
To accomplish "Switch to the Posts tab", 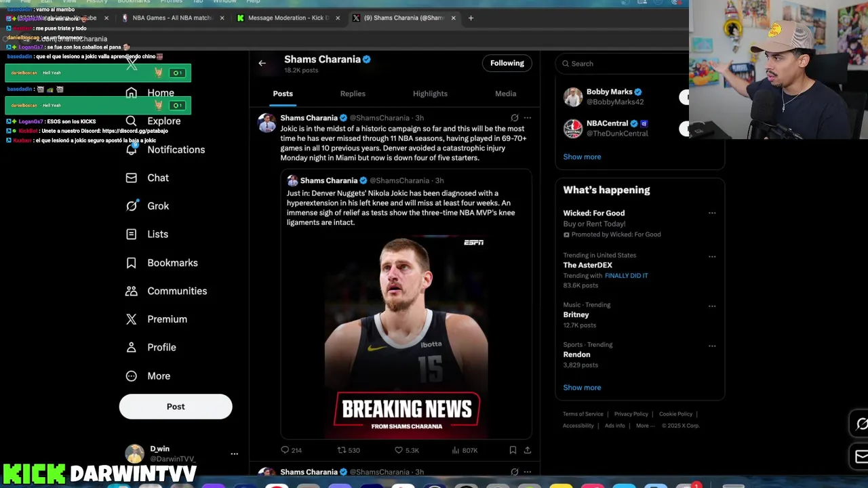I will (x=283, y=94).
